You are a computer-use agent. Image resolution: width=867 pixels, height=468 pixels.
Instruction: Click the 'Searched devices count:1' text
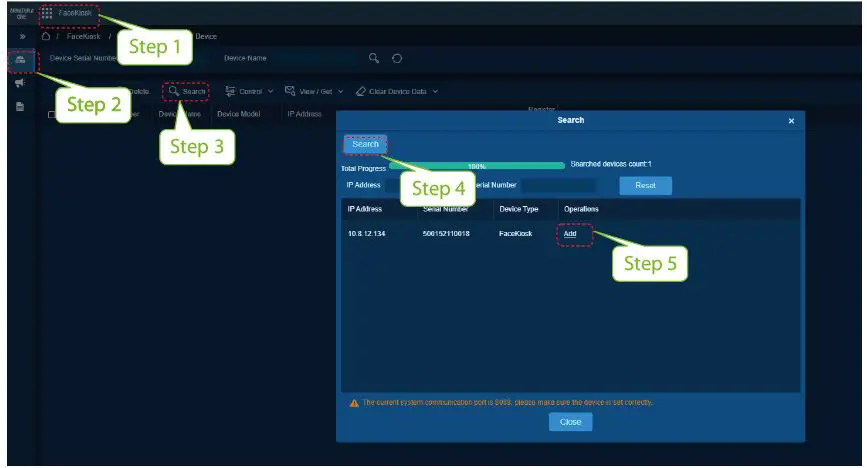611,164
